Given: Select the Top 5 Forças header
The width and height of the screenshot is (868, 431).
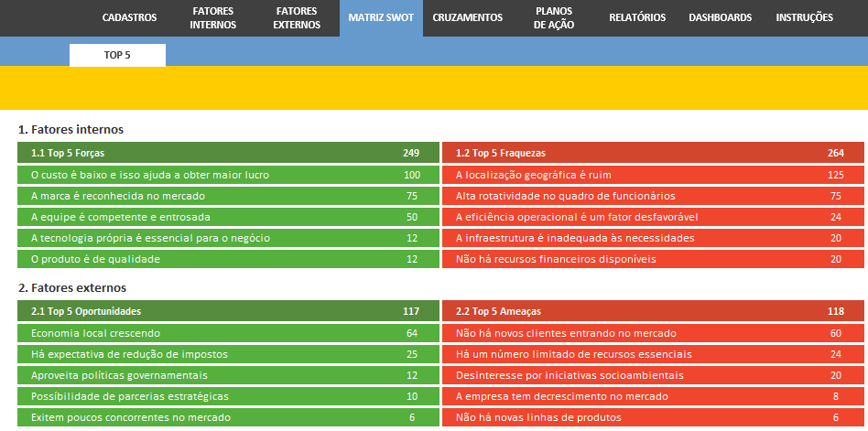Looking at the screenshot, I should [x=225, y=153].
